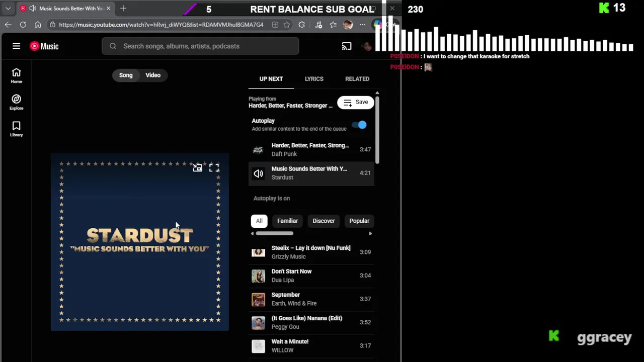Select the Popular filter chip

[359, 221]
